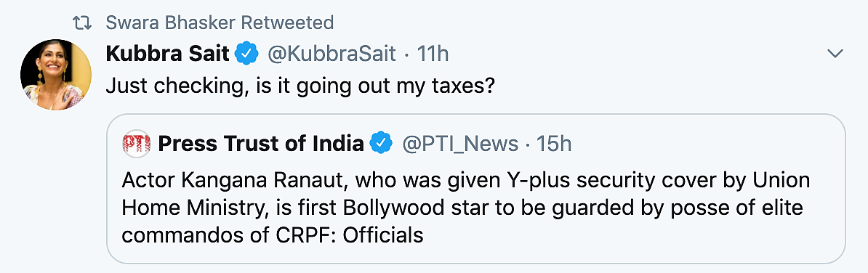
Task: Click the @PTI_News handle
Action: tap(460, 144)
